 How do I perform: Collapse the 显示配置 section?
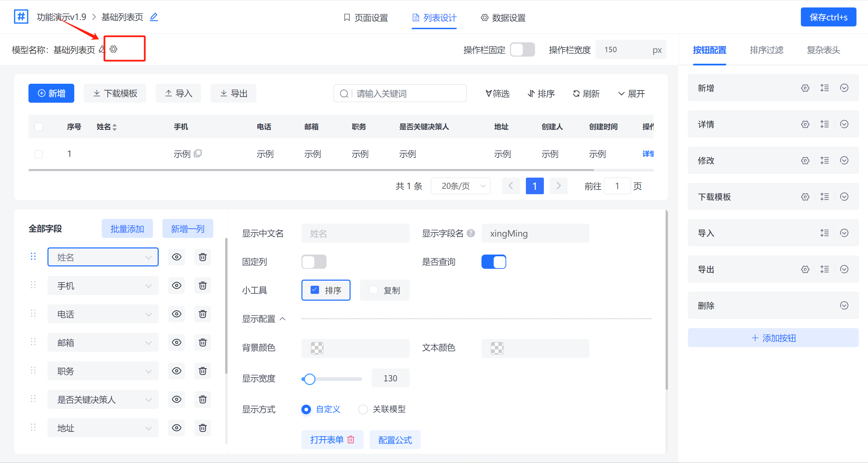pos(283,319)
